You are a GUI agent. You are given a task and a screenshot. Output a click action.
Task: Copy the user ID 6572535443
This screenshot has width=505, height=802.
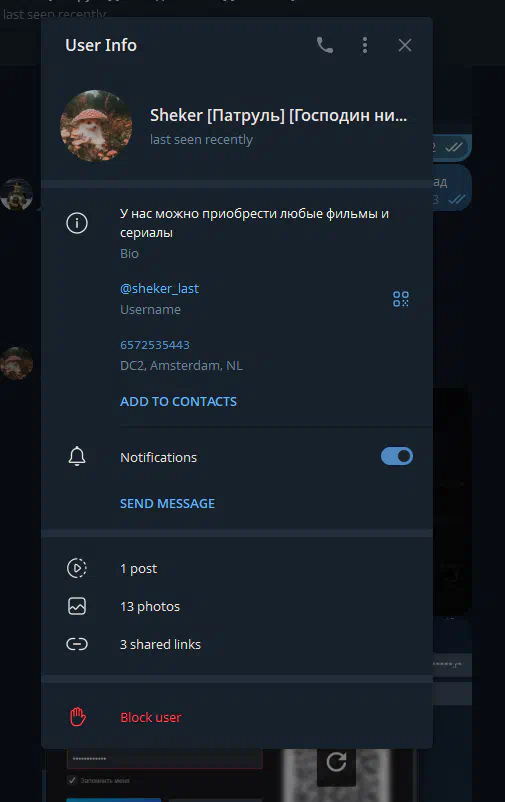[x=155, y=345]
